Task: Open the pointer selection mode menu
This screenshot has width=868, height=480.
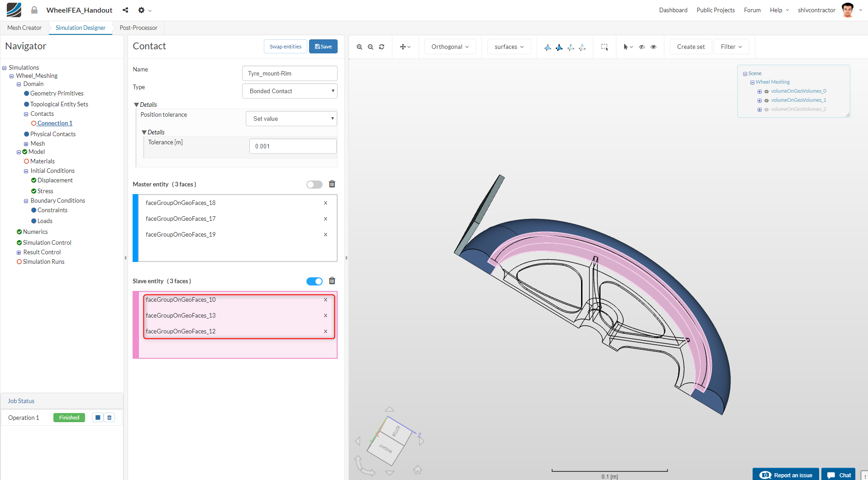Action: click(628, 47)
